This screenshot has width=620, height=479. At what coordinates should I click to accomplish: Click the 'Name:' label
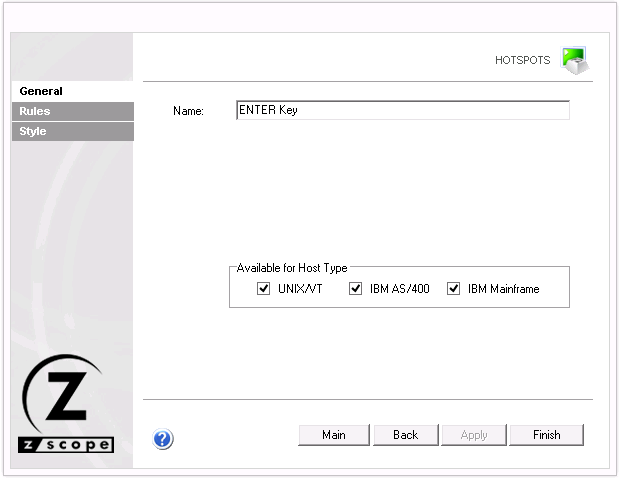[x=188, y=111]
